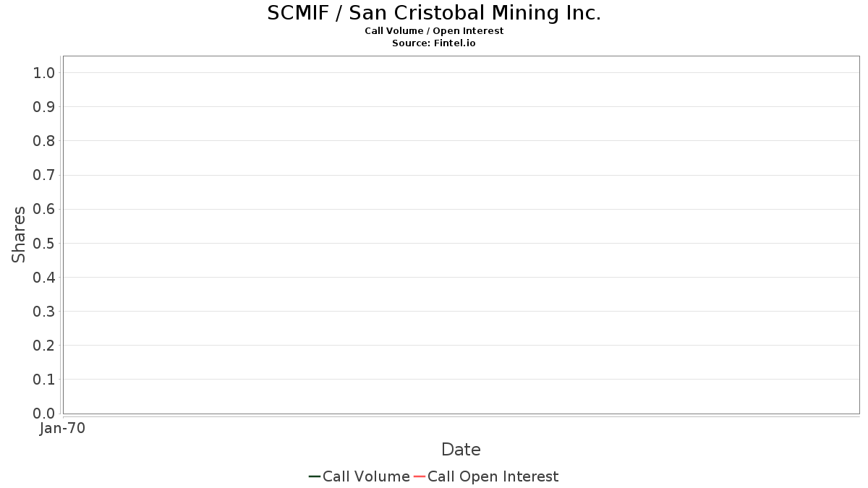
Task: Click the 0.6 y-axis tick label
Action: (x=44, y=209)
